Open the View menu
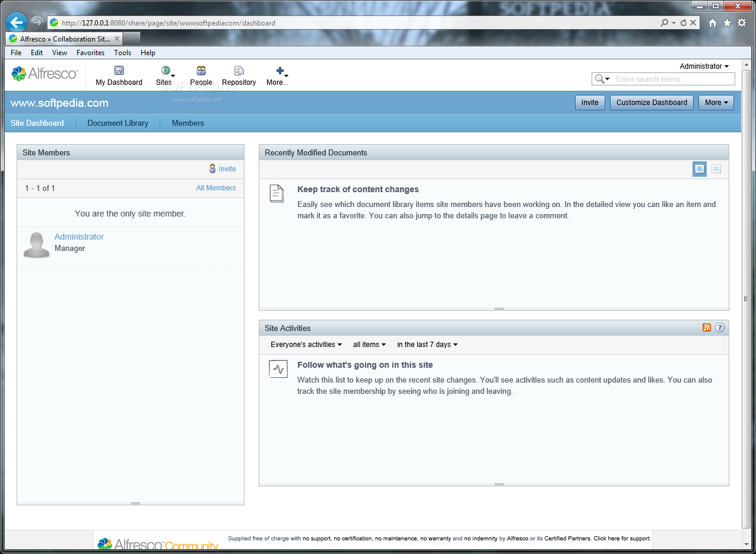 59,53
